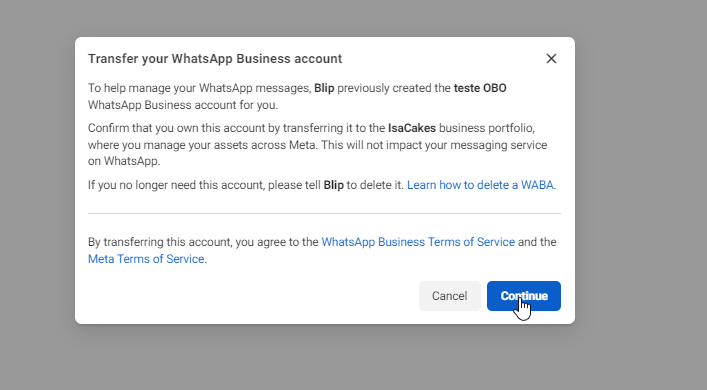Click the text WhatsApp Business account for you
The height and width of the screenshot is (390, 707).
(x=183, y=105)
